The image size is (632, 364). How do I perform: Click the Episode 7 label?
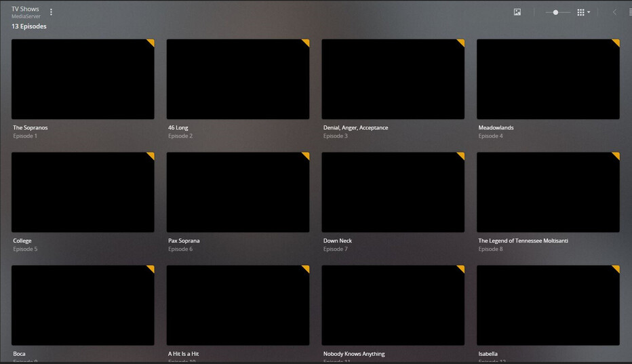point(336,249)
